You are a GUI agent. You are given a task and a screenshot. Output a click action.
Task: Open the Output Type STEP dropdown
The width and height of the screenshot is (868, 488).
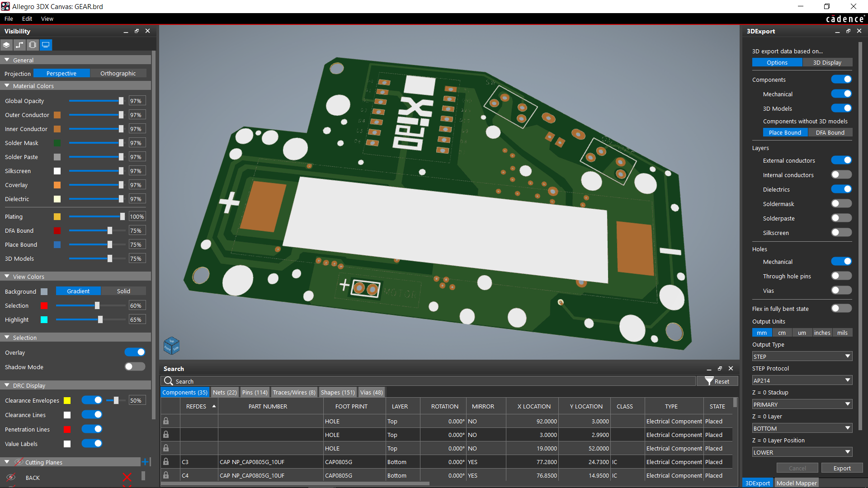(x=802, y=357)
